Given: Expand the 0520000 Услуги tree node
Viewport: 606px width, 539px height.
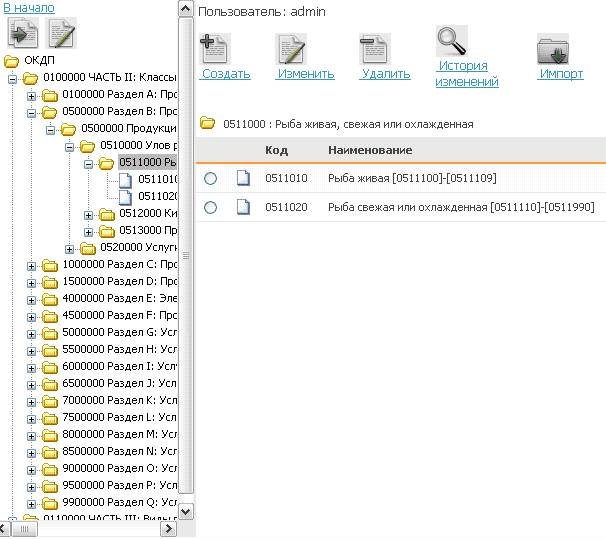Looking at the screenshot, I should pyautogui.click(x=70, y=248).
